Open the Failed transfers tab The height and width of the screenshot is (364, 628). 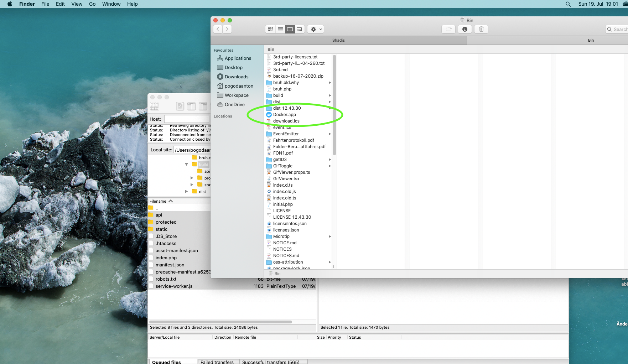[x=217, y=362]
